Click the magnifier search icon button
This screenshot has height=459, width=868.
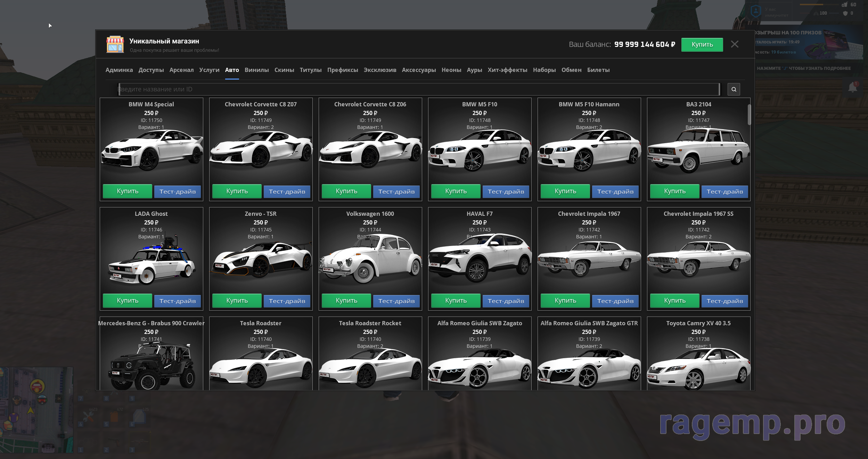coord(734,89)
